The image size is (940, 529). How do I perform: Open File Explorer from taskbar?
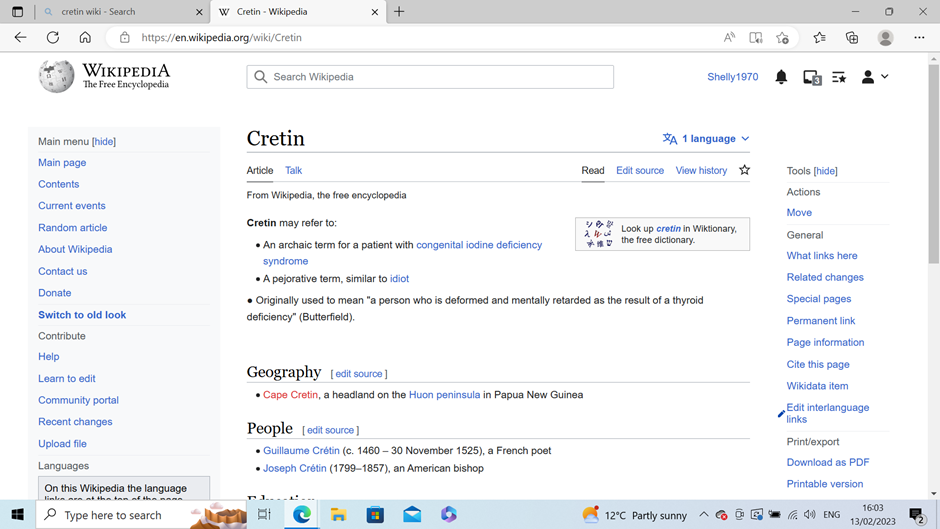click(339, 515)
